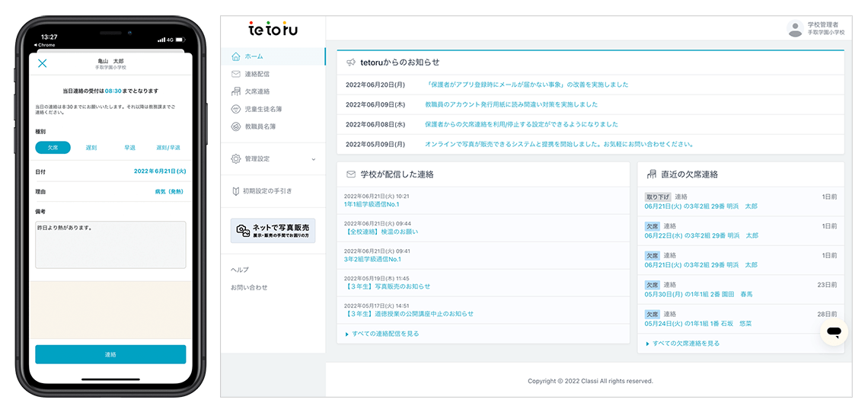Click the Home icon in sidebar

coord(236,56)
